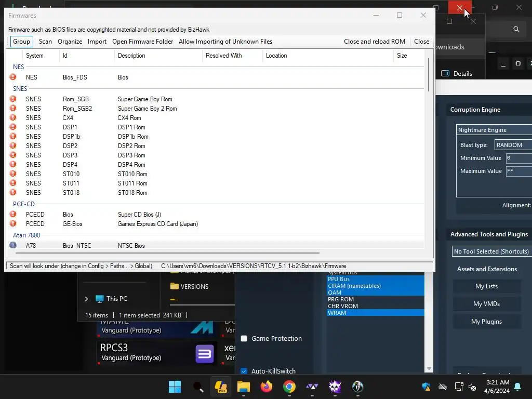Click the Maximum Value FF field
The image size is (532, 399).
(519, 171)
